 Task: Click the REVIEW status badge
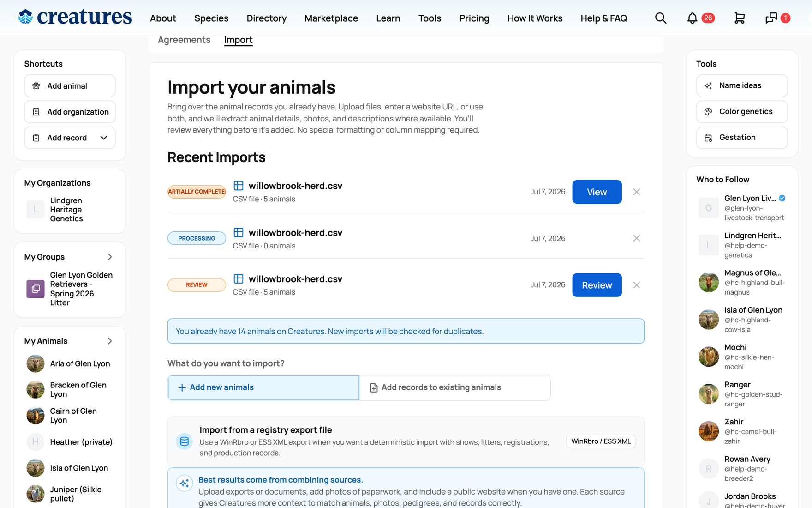pos(197,285)
